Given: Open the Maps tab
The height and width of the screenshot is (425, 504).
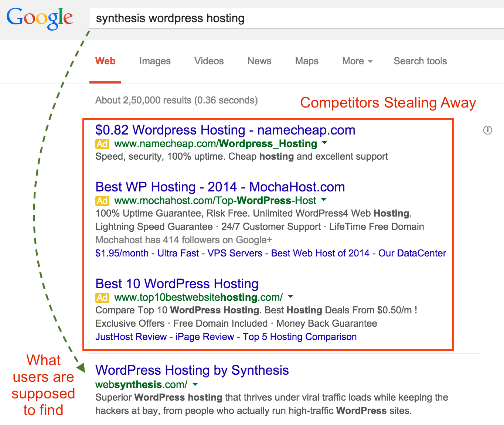Looking at the screenshot, I should (306, 61).
